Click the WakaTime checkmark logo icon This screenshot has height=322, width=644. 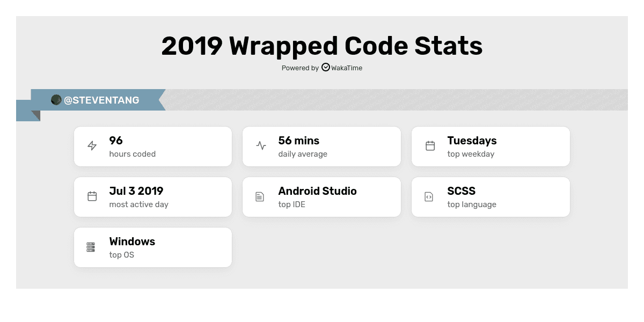[x=326, y=68]
